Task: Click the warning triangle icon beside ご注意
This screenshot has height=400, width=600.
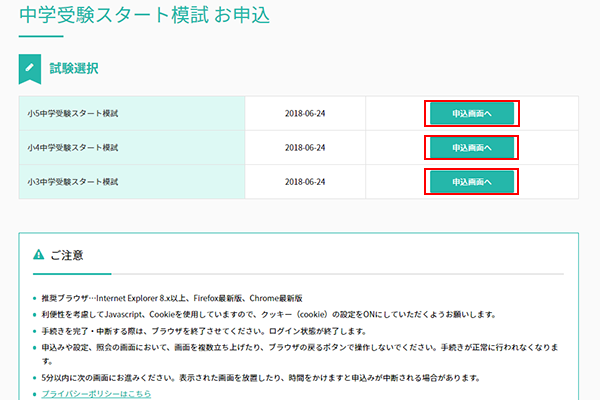Action: click(x=38, y=255)
